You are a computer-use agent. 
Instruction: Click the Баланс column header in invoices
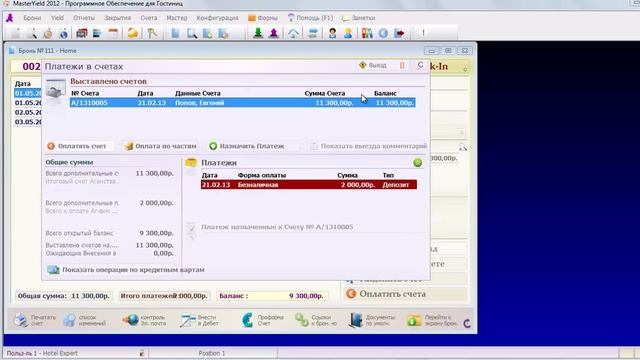point(385,93)
